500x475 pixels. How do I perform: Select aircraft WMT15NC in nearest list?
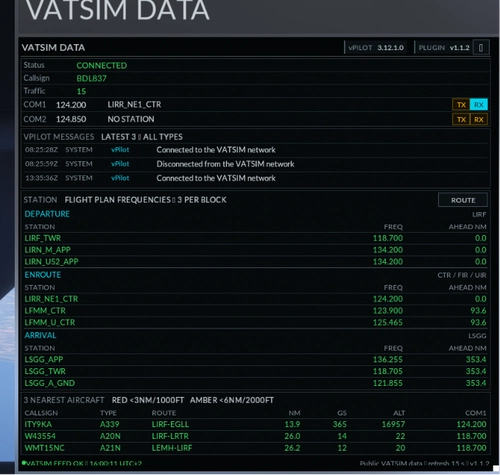(x=255, y=448)
